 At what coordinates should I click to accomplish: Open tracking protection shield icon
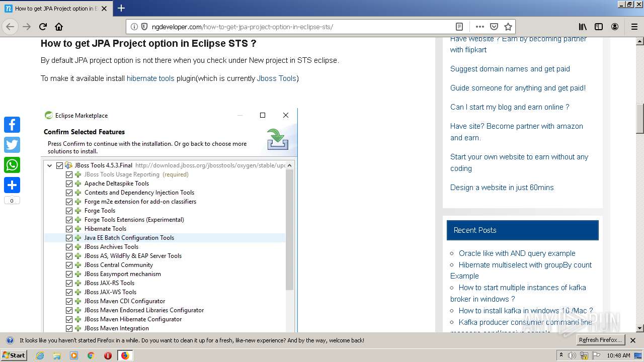click(144, 27)
